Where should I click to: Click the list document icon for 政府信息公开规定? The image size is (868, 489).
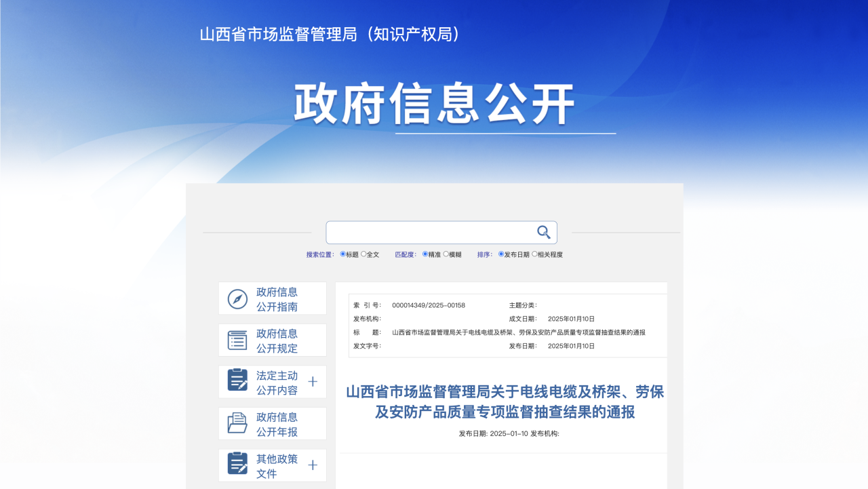237,340
